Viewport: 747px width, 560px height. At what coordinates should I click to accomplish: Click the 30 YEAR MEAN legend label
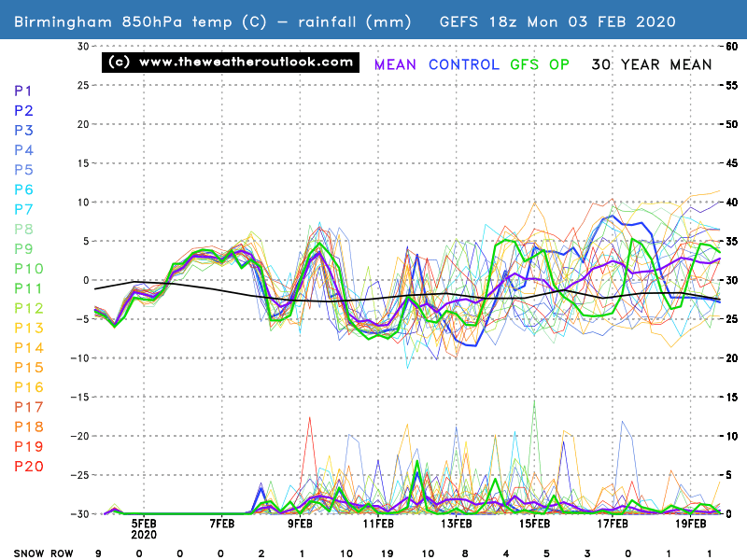click(651, 64)
